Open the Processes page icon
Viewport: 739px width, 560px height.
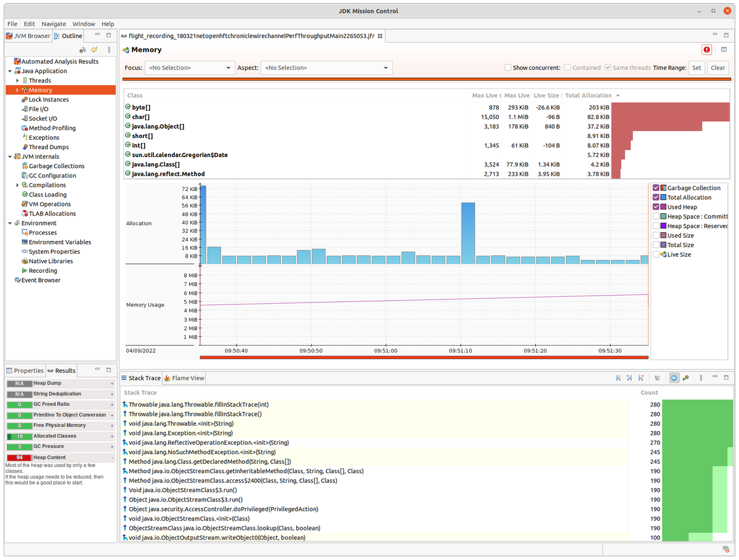point(25,233)
